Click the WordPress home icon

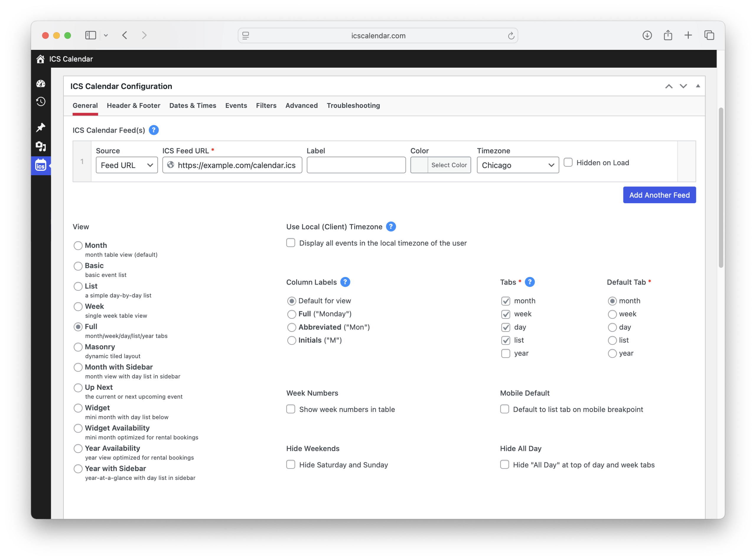(x=40, y=59)
